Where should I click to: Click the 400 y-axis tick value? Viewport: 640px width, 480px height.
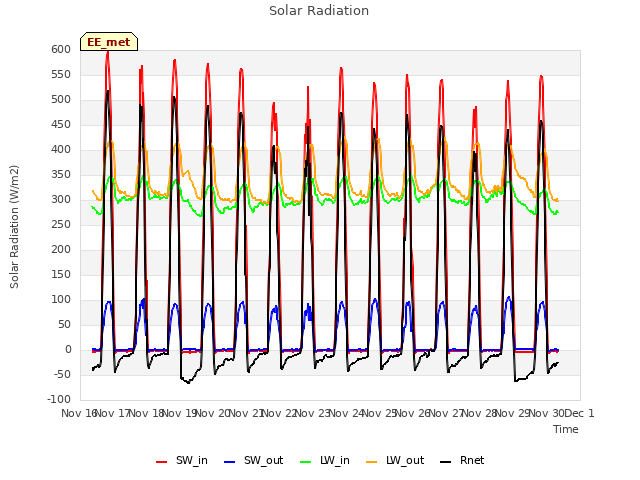click(x=61, y=149)
